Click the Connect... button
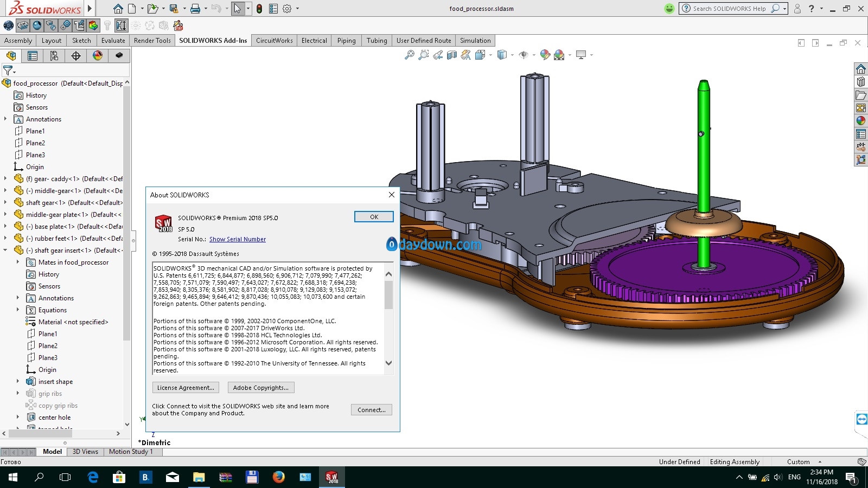868x488 pixels. tap(372, 410)
